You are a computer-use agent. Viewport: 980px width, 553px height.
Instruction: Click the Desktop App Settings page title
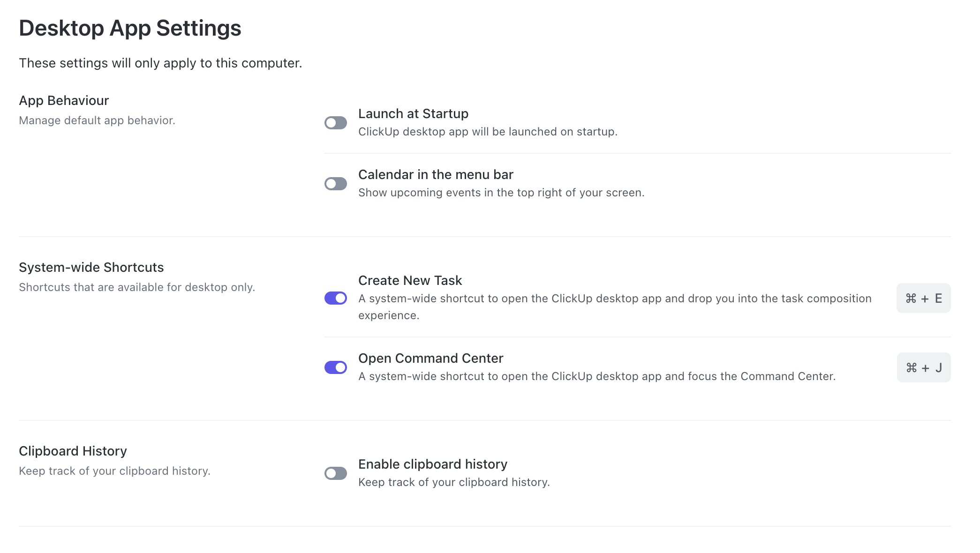[130, 28]
